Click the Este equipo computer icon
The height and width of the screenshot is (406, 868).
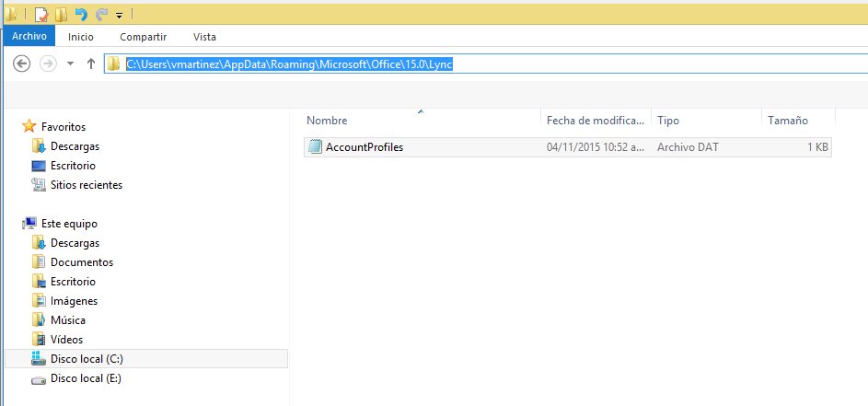[29, 224]
